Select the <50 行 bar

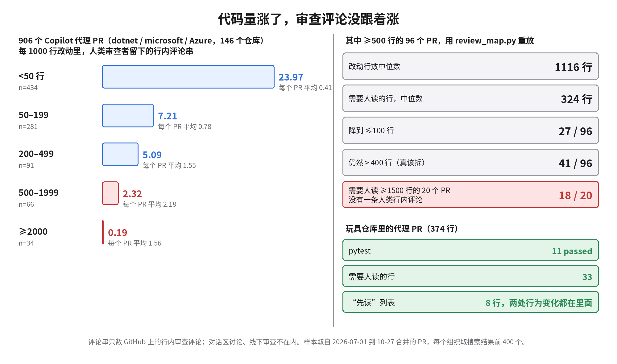[x=188, y=77]
